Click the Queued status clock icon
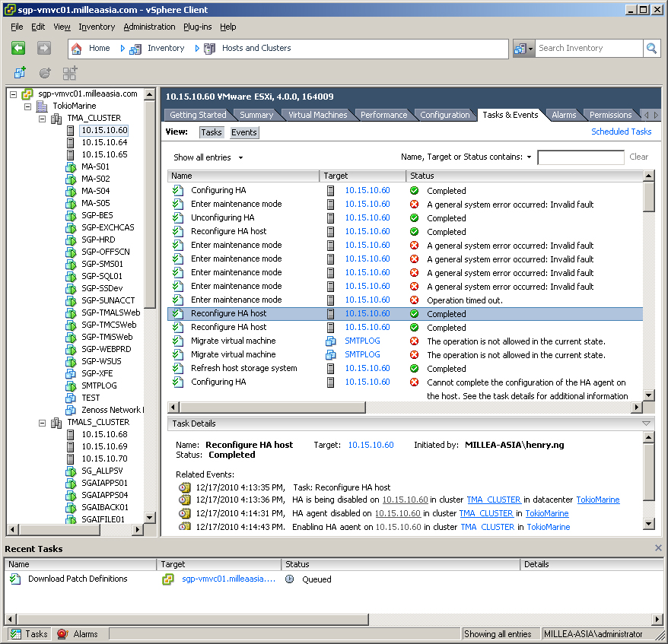668x644 pixels. pyautogui.click(x=290, y=579)
